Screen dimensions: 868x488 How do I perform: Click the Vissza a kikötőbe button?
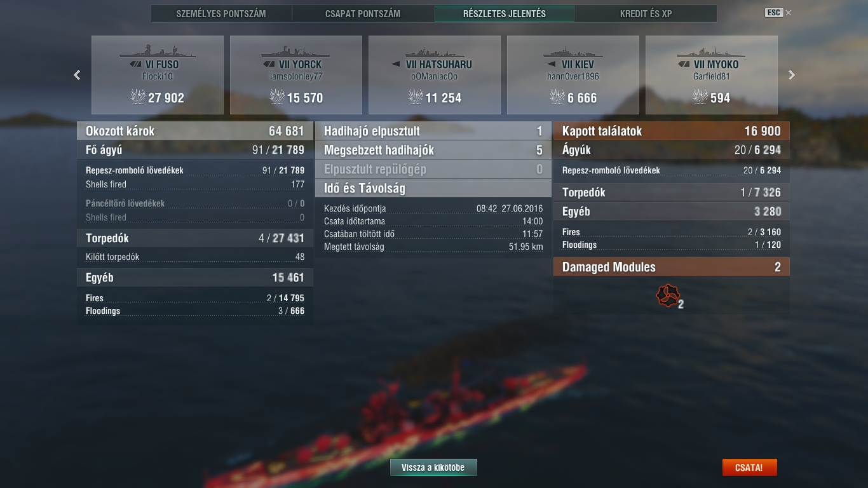[433, 467]
